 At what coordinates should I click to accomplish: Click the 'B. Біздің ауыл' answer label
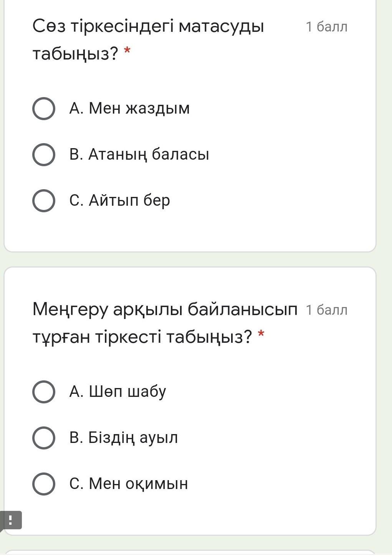coord(123,438)
